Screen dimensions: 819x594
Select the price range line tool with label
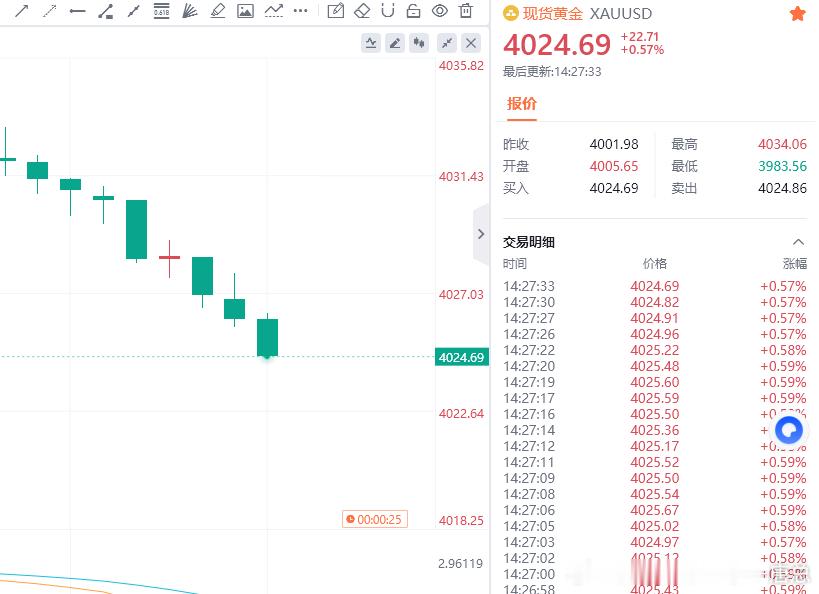click(106, 11)
